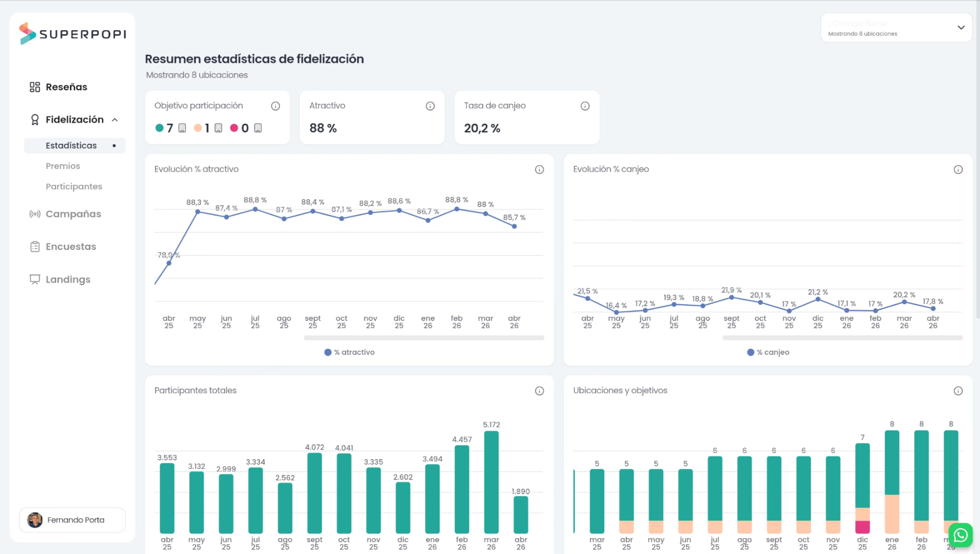Click 20,2 % Tasa de canjeo value
Viewport: 980px width, 554px height.
tap(482, 128)
